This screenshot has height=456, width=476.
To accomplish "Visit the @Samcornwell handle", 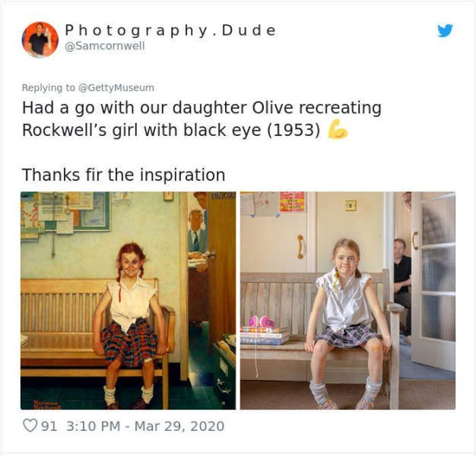I will (x=105, y=46).
